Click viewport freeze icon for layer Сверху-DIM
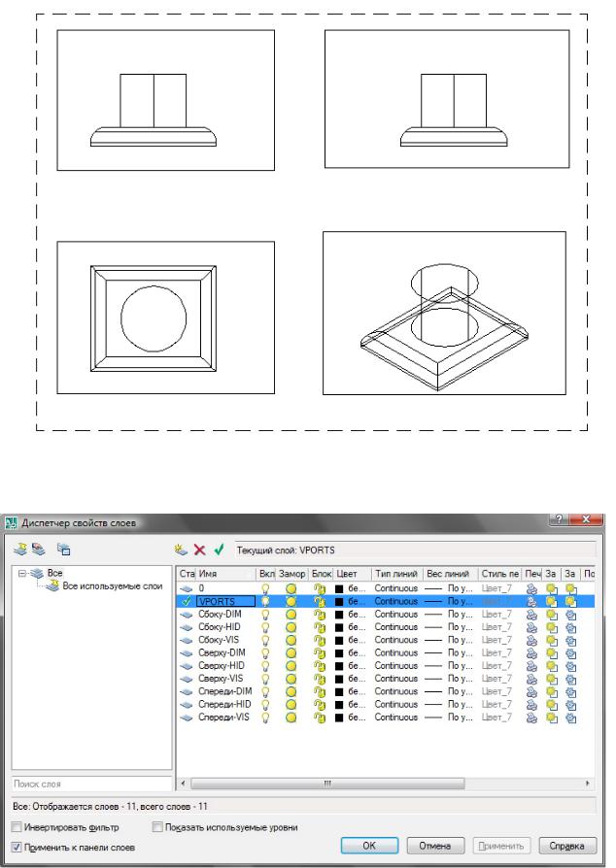This screenshot has height=868, width=616. (x=551, y=653)
